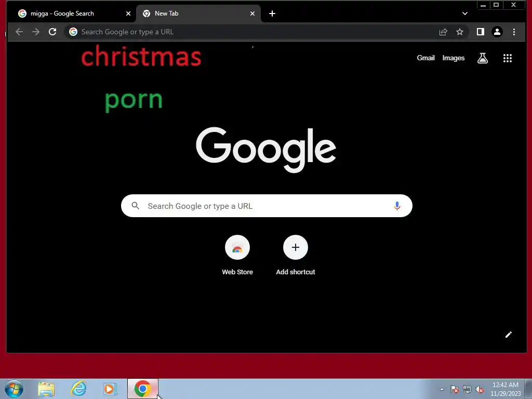Show hidden system tray icons
This screenshot has width=532, height=399.
coord(442,389)
